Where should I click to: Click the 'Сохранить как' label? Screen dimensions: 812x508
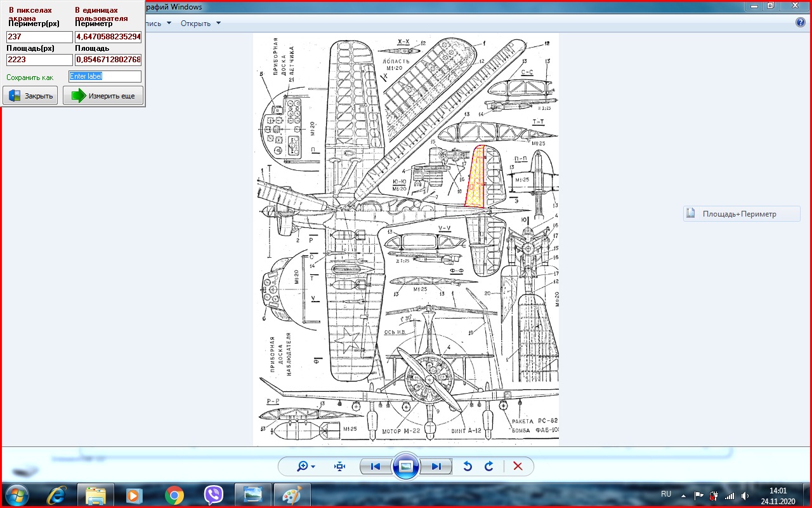30,77
